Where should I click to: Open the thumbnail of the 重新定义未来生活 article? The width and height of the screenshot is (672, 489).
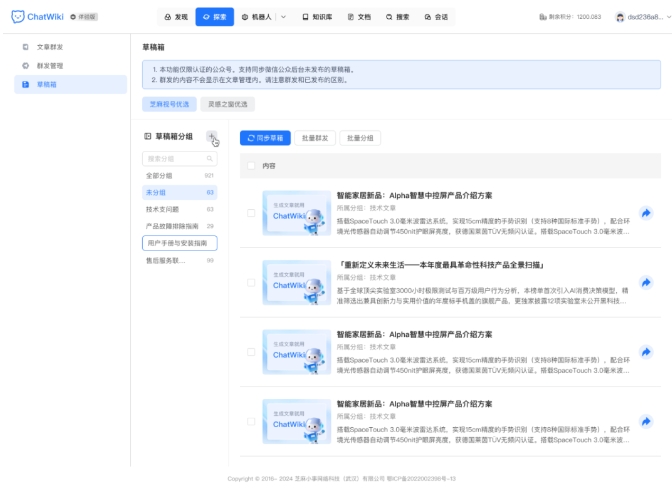click(x=297, y=282)
